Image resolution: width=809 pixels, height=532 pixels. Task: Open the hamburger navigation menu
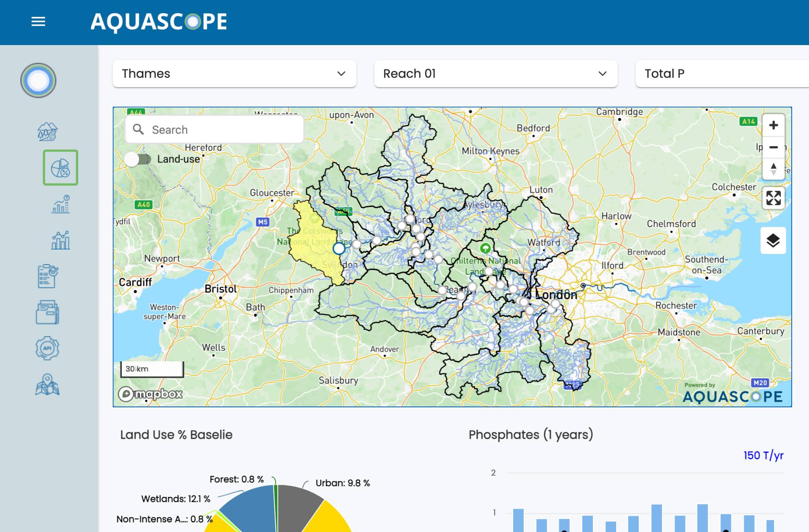(38, 21)
